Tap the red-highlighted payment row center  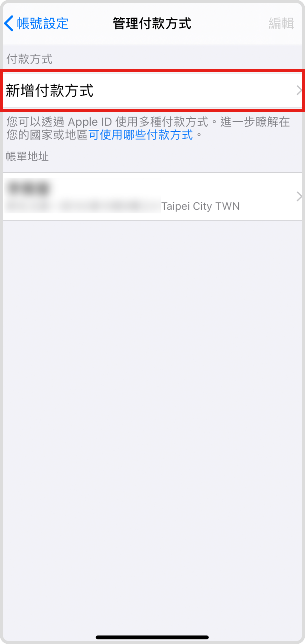(152, 90)
